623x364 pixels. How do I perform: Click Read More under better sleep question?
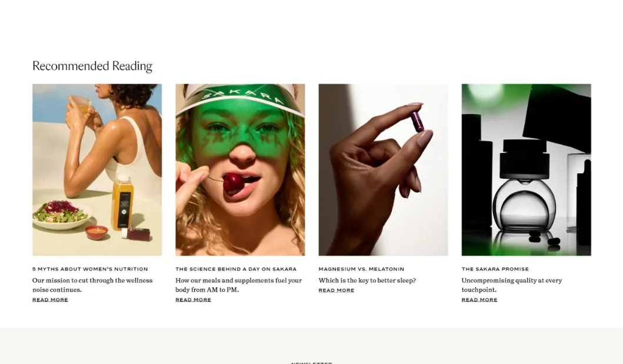(x=336, y=290)
